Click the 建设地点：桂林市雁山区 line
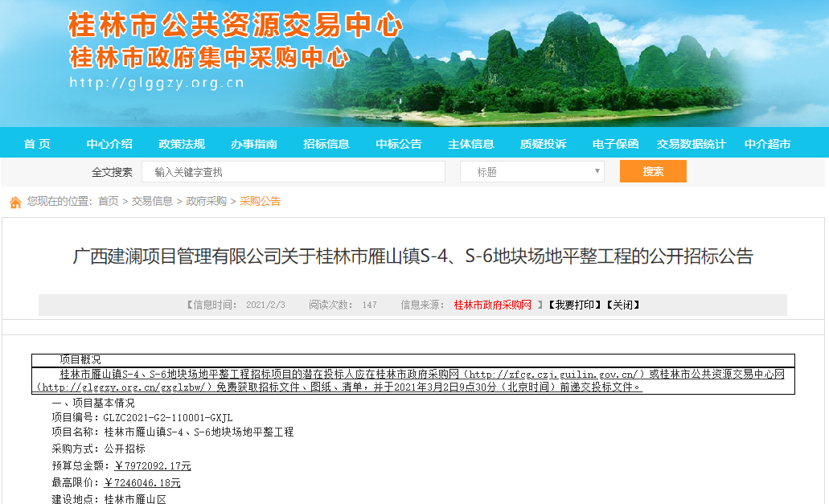Viewport: 829px width, 504px height. [x=109, y=498]
